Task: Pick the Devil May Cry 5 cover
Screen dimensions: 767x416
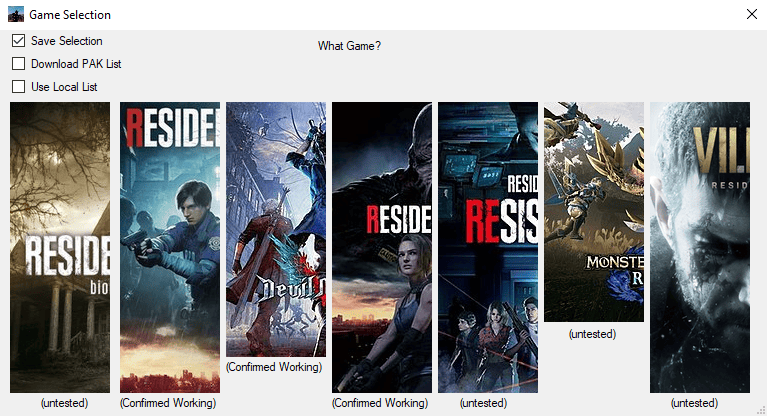Action: [276, 229]
